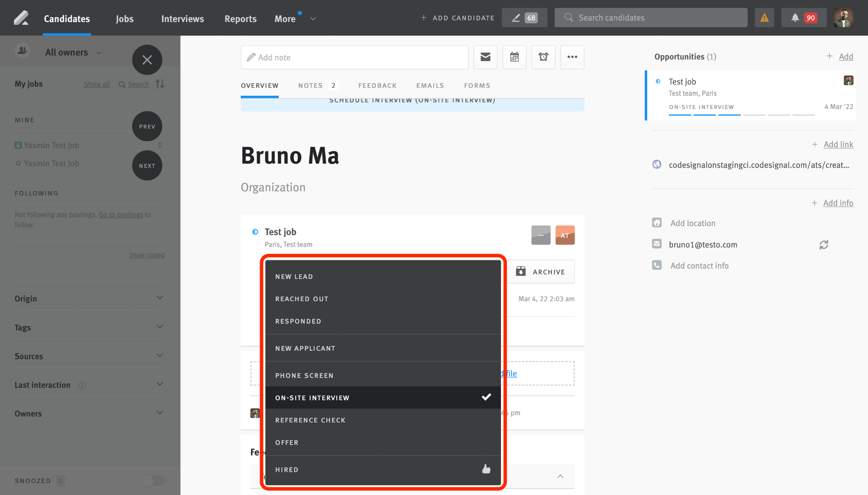This screenshot has height=495, width=868.
Task: Expand the Sources filter section
Action: (x=89, y=356)
